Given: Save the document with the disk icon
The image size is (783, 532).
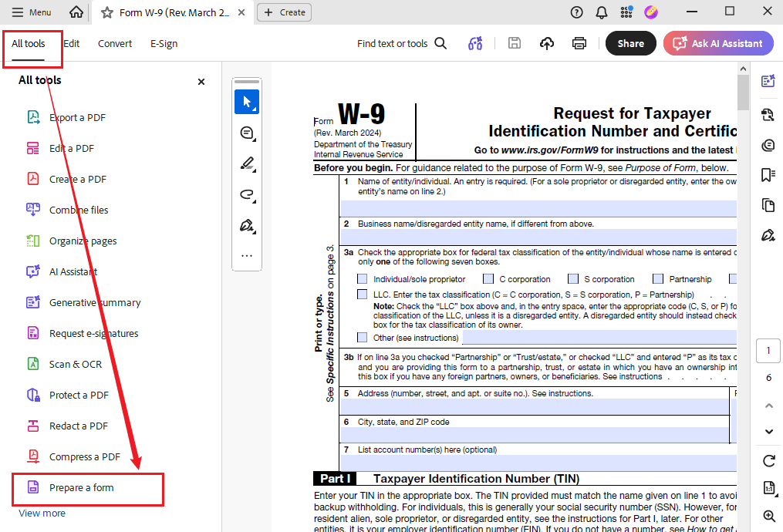Looking at the screenshot, I should (515, 43).
